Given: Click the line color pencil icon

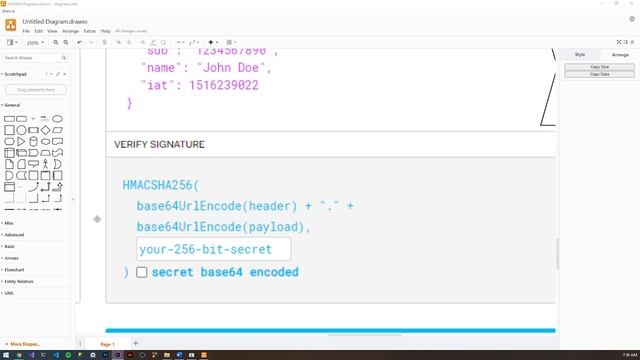Looking at the screenshot, I should (153, 42).
